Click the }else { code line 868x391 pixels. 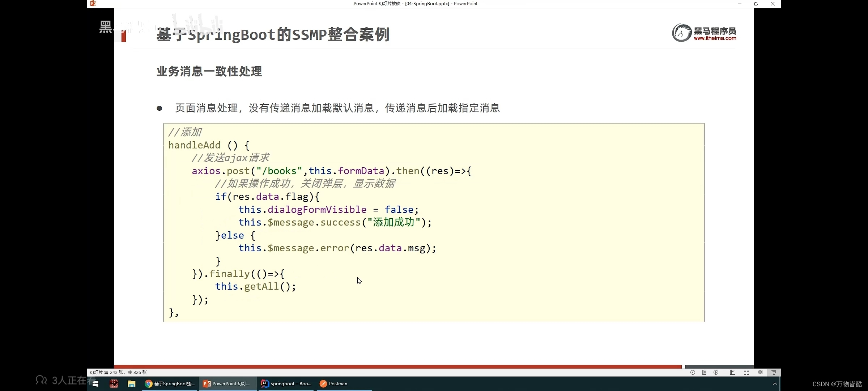[x=235, y=235]
